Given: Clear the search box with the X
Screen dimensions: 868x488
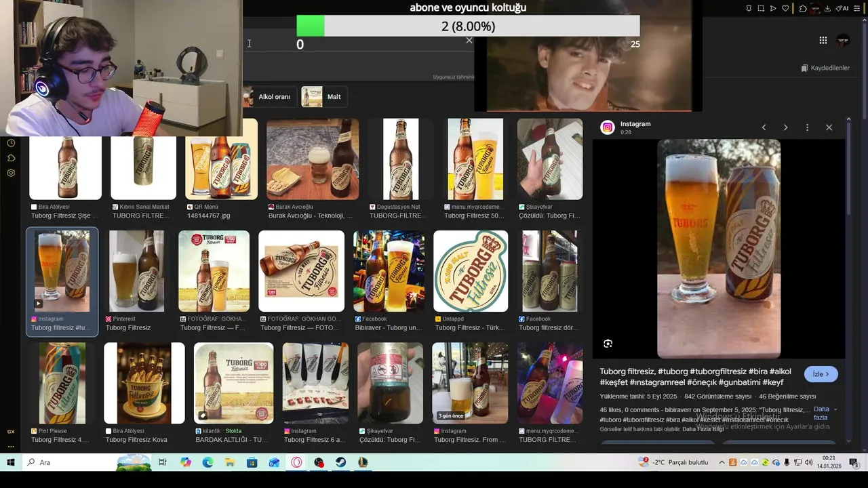Looking at the screenshot, I should (469, 41).
